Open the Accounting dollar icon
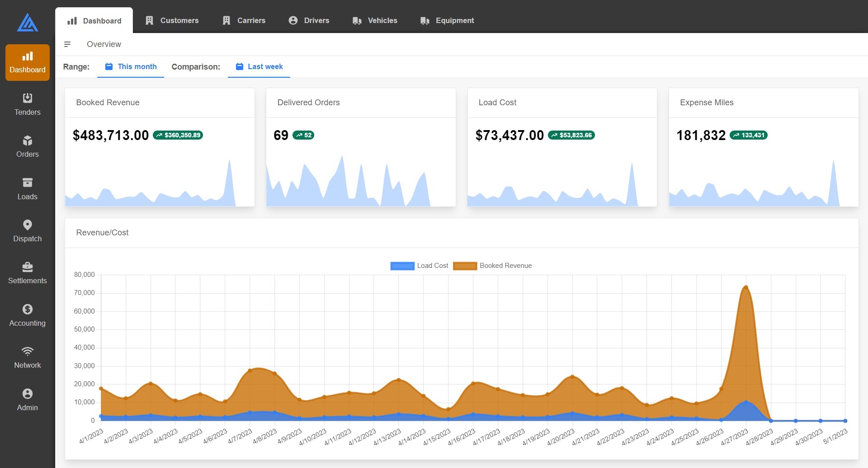Image resolution: width=868 pixels, height=468 pixels. pos(28,309)
